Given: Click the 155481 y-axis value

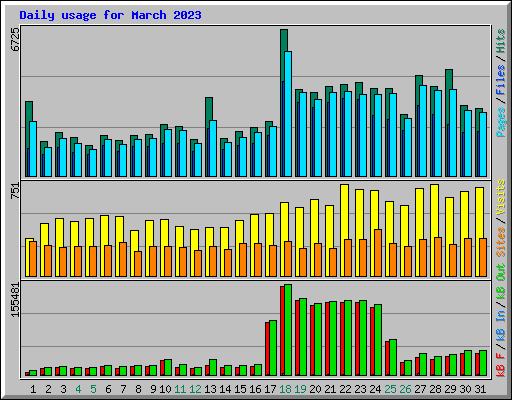Looking at the screenshot, I should point(15,300).
